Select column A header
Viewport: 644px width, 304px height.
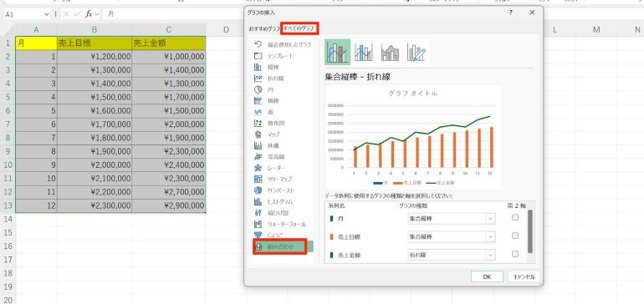click(x=36, y=30)
